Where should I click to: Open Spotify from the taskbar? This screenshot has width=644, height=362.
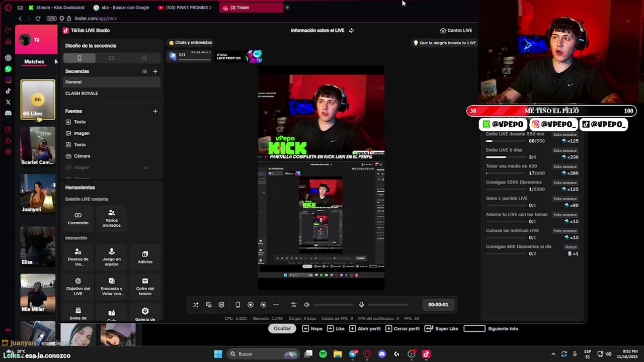click(x=323, y=354)
